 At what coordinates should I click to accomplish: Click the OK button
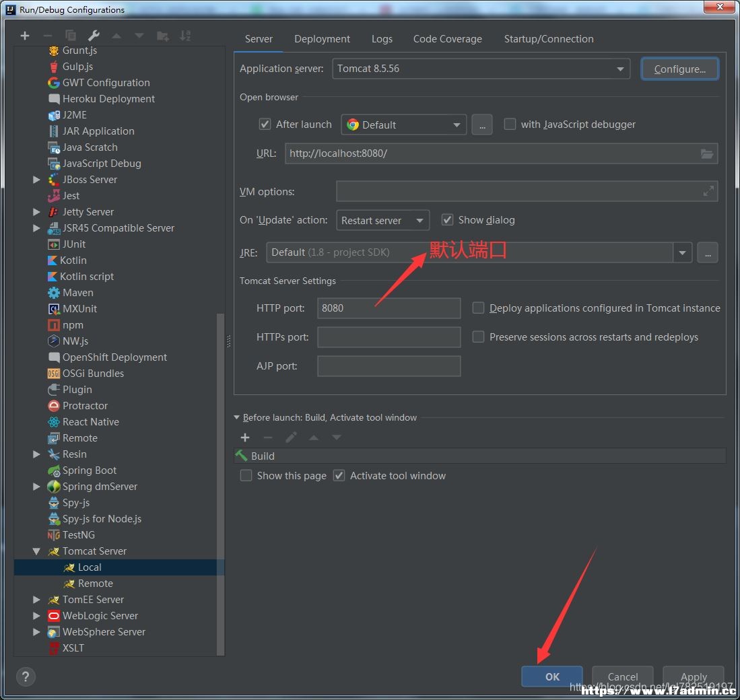coord(551,676)
